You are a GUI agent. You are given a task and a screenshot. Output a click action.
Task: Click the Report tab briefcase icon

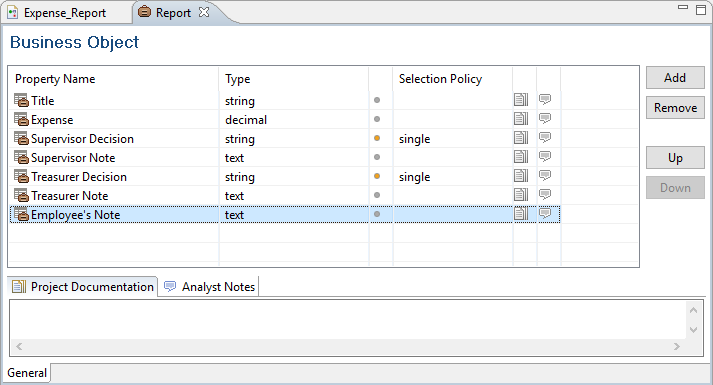click(x=144, y=12)
